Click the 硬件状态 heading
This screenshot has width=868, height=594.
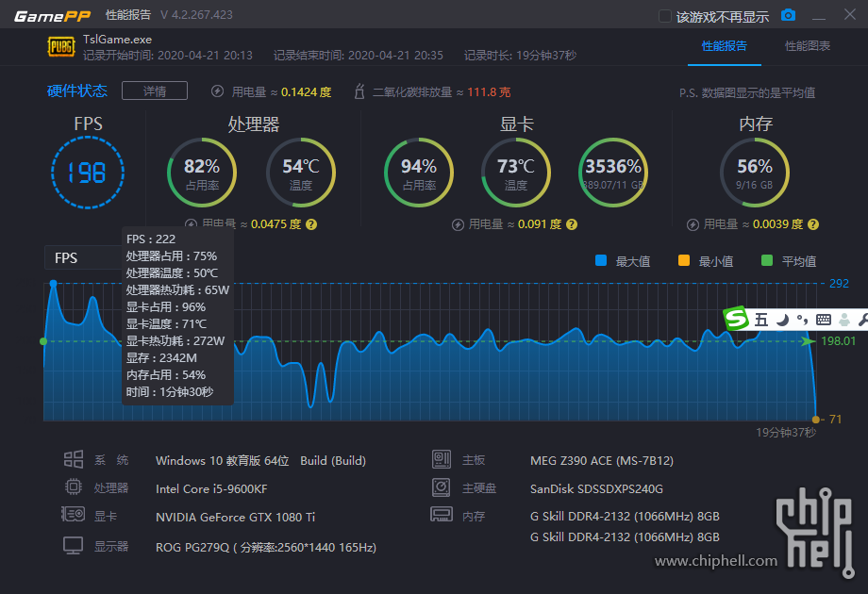click(77, 91)
